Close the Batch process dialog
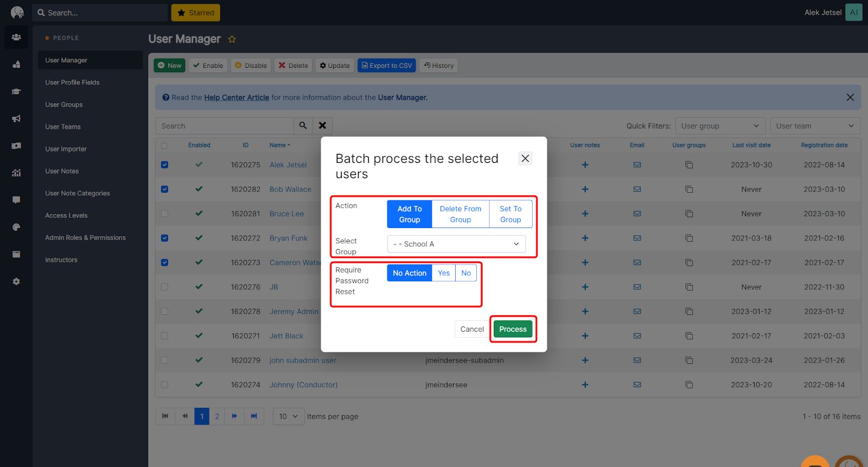Screen dimensions: 868x467 click(x=525, y=159)
